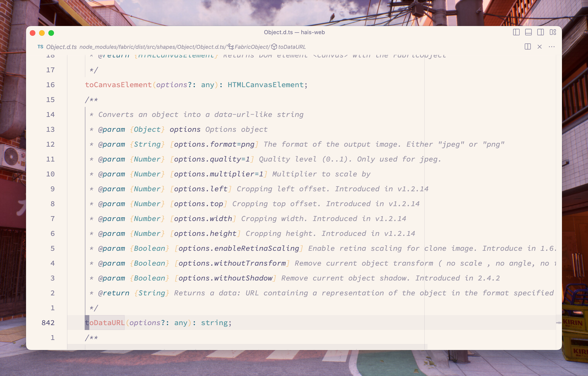Image resolution: width=588 pixels, height=376 pixels.
Task: Maximize the window with the green button
Action: point(51,33)
